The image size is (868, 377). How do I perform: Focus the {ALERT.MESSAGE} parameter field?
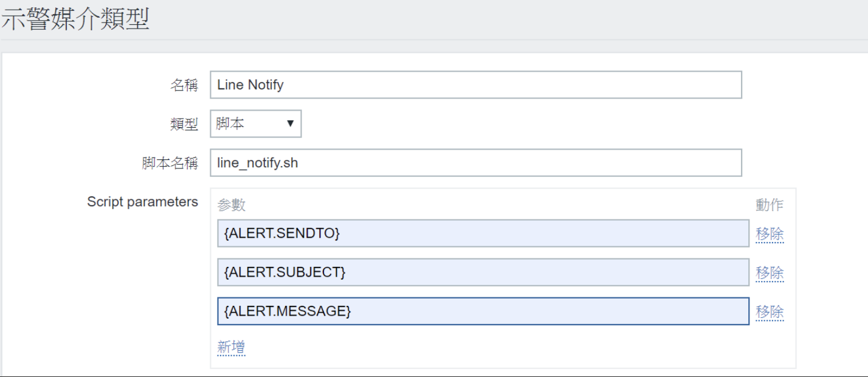click(483, 311)
